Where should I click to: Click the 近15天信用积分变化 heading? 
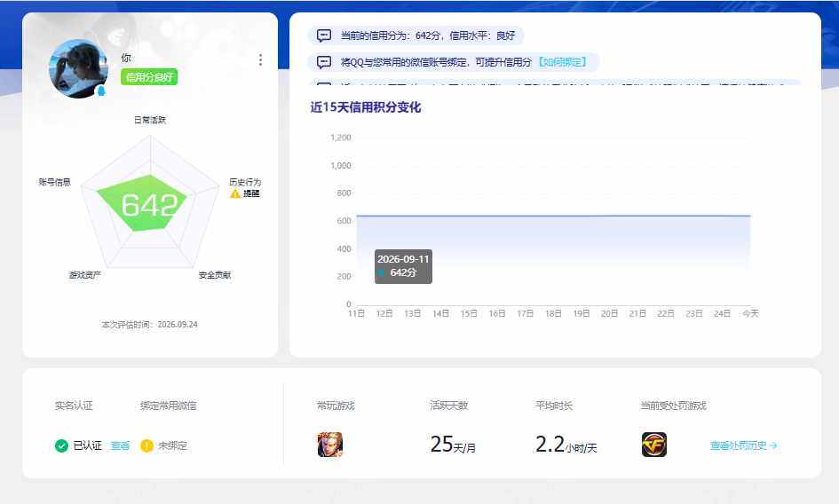coord(366,107)
